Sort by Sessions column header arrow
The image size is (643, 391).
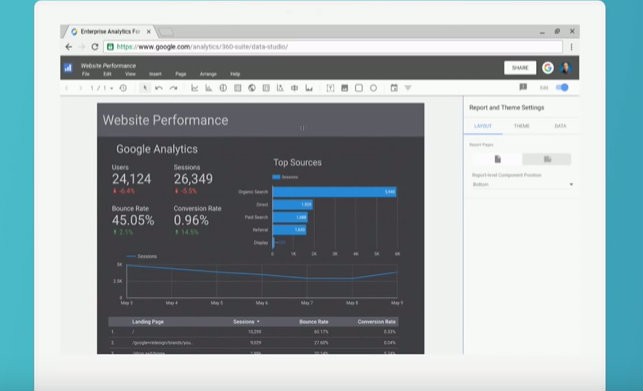[x=258, y=322]
